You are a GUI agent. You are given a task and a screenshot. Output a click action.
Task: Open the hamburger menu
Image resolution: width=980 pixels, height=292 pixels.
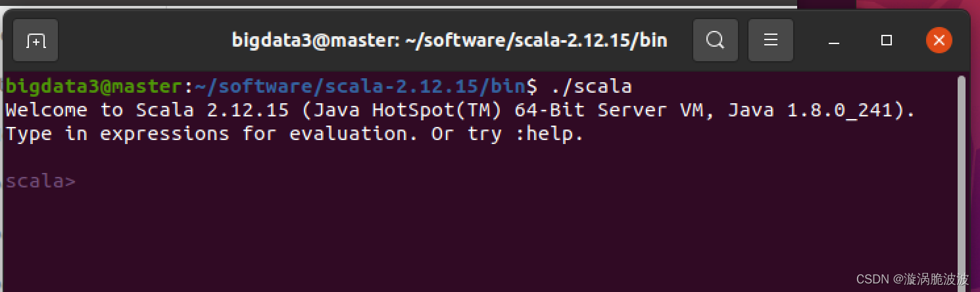click(x=771, y=41)
